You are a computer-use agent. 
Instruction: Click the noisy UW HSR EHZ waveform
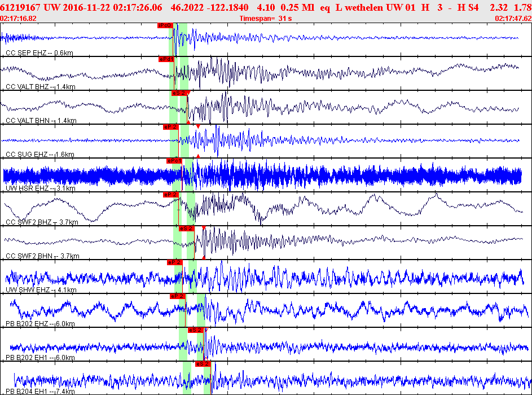pos(262,175)
